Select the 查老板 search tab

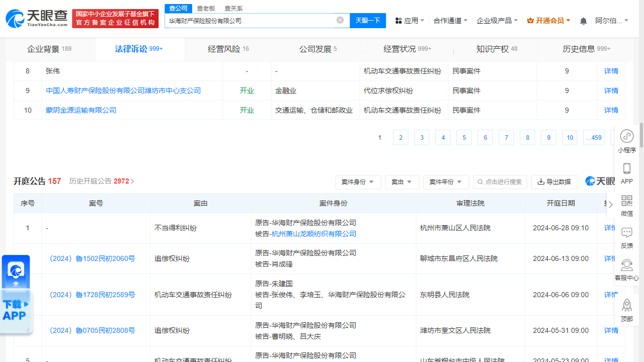tap(206, 8)
